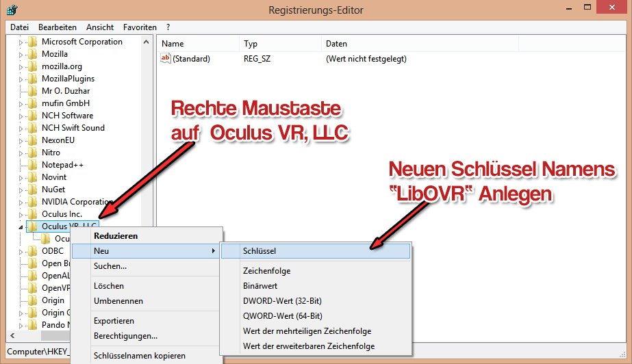This screenshot has height=364, width=632.
Task: Click the Daten column header
Action: (420, 44)
